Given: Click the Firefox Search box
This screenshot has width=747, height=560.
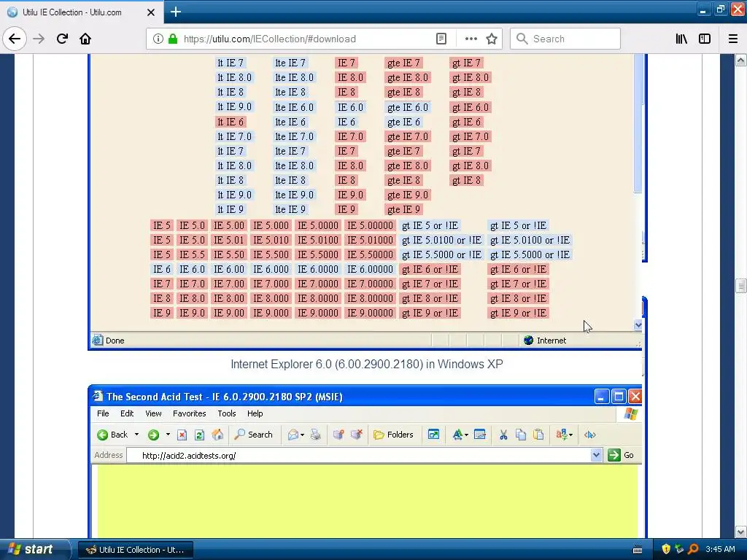Looking at the screenshot, I should (565, 39).
